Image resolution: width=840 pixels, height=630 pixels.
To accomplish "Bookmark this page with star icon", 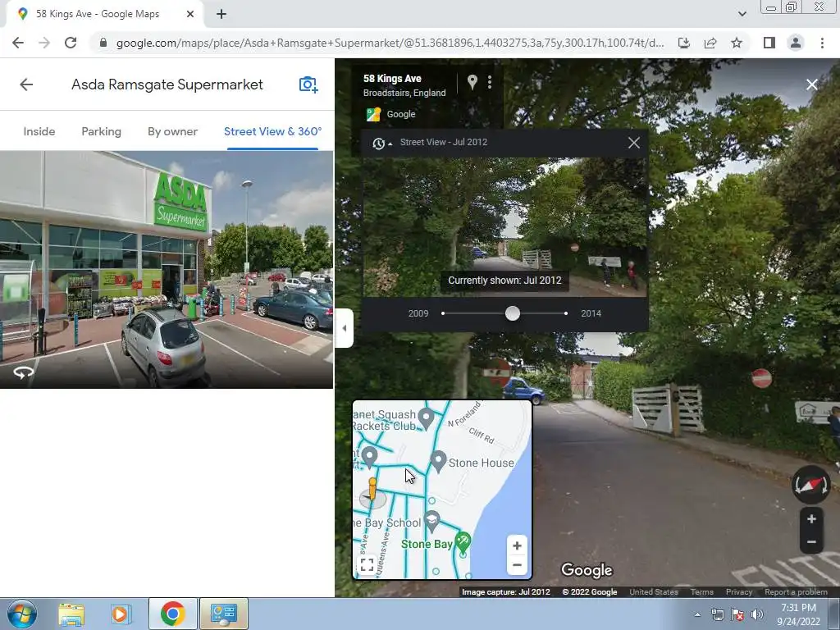I will [x=737, y=43].
